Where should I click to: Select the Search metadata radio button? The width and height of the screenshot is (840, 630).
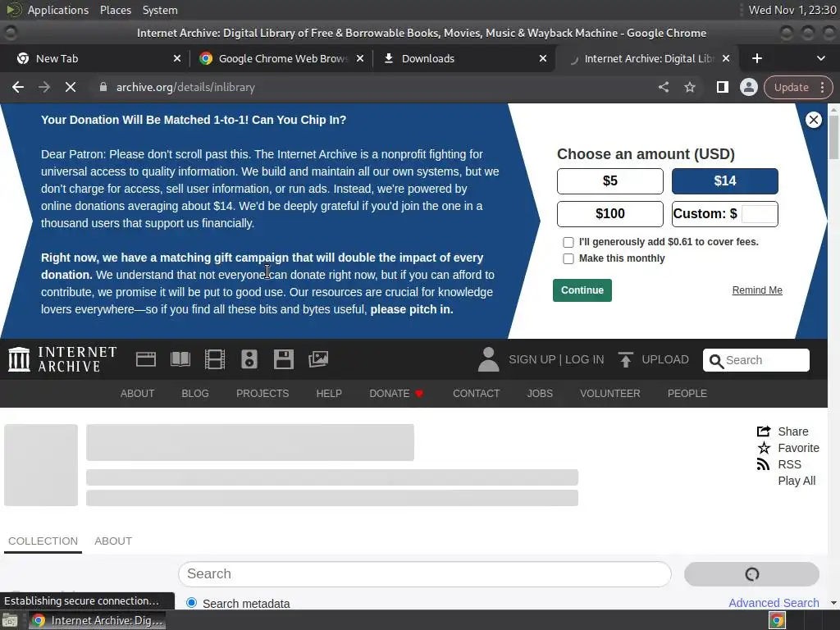(x=191, y=603)
